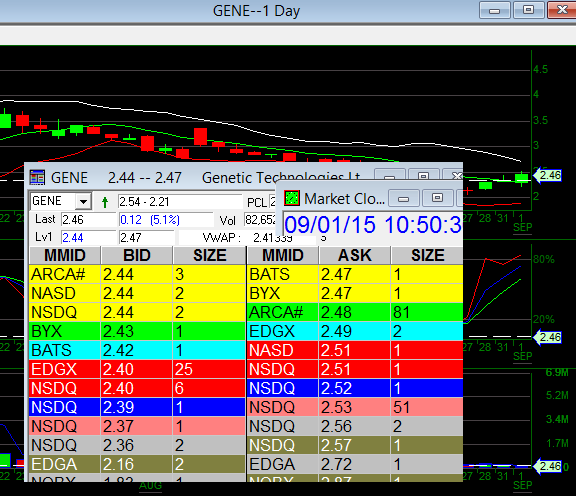Image resolution: width=576 pixels, height=496 pixels.
Task: Click the ASK column header
Action: (355, 255)
